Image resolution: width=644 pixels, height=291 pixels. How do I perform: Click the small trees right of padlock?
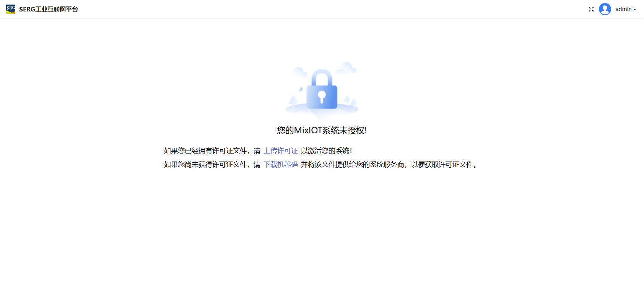[x=351, y=101]
